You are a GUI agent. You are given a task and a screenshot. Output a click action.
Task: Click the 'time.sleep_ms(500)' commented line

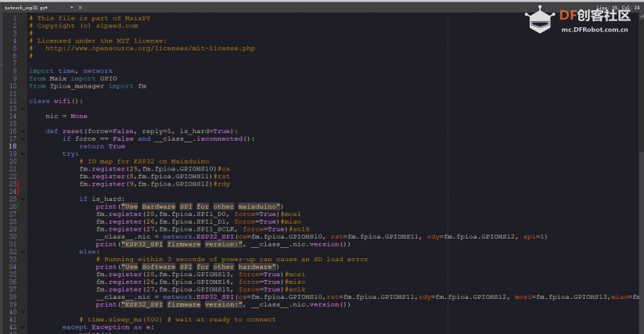point(178,320)
